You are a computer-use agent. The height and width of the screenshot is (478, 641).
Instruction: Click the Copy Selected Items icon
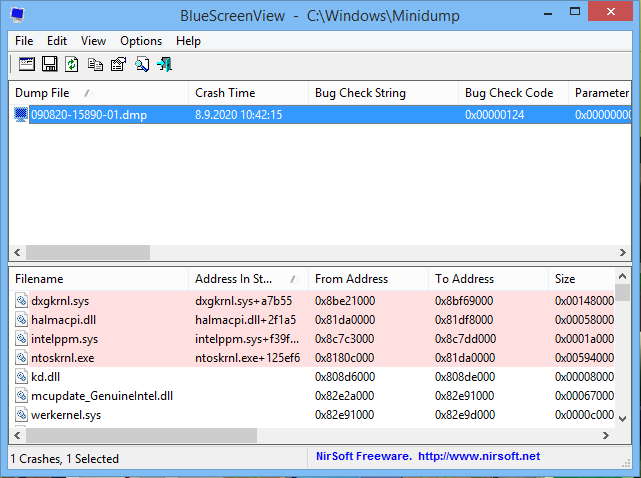coord(95,64)
